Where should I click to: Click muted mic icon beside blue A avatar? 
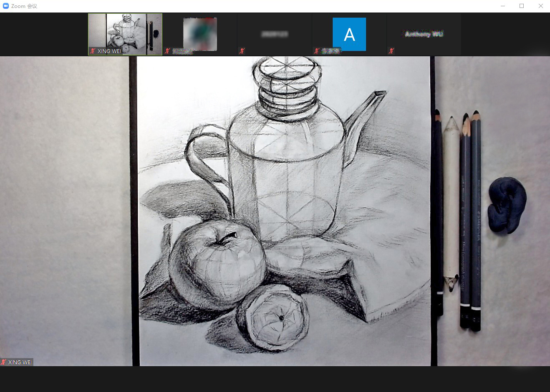(317, 51)
